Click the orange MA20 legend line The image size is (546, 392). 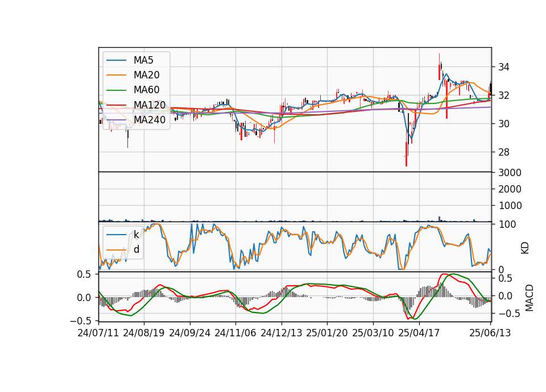coord(116,75)
